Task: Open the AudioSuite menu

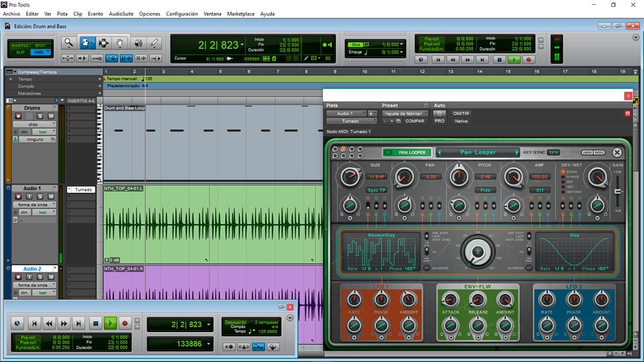Action: coord(121,14)
